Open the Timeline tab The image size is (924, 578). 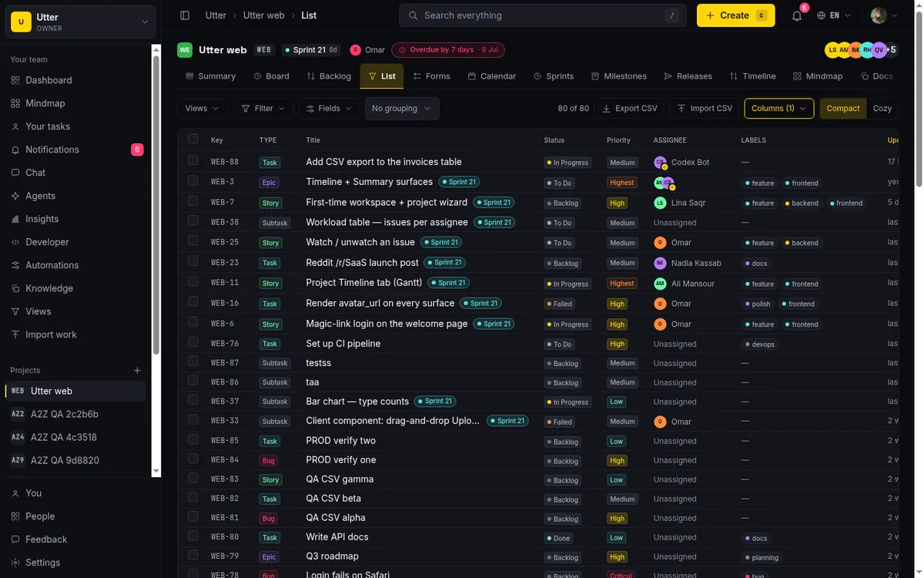click(x=753, y=76)
